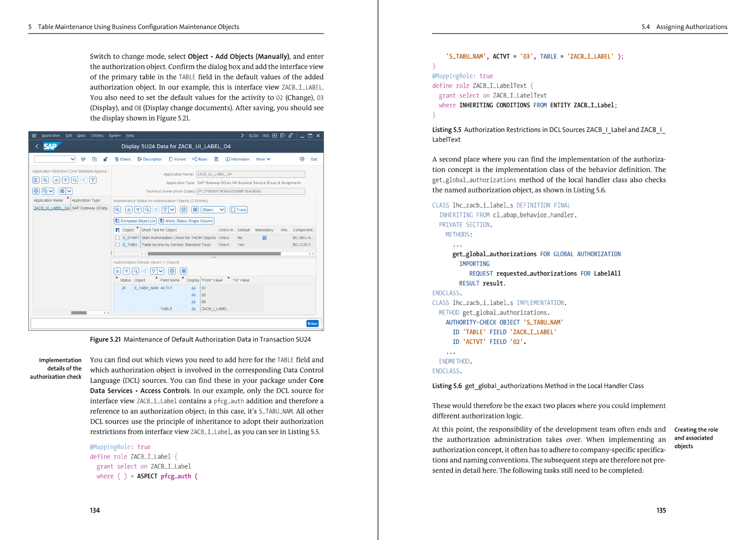
Task: Click display glasses icon in the TABLE row
Action: pyautogui.click(x=193, y=309)
